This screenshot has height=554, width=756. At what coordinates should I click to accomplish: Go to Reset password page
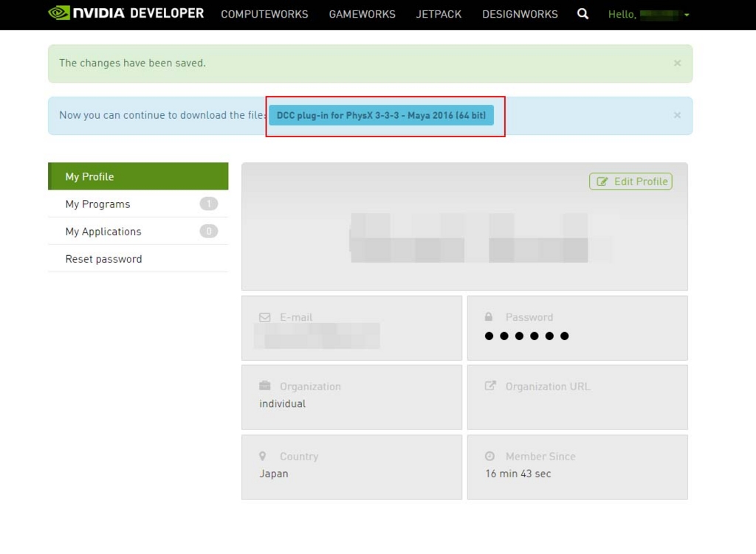click(x=138, y=259)
